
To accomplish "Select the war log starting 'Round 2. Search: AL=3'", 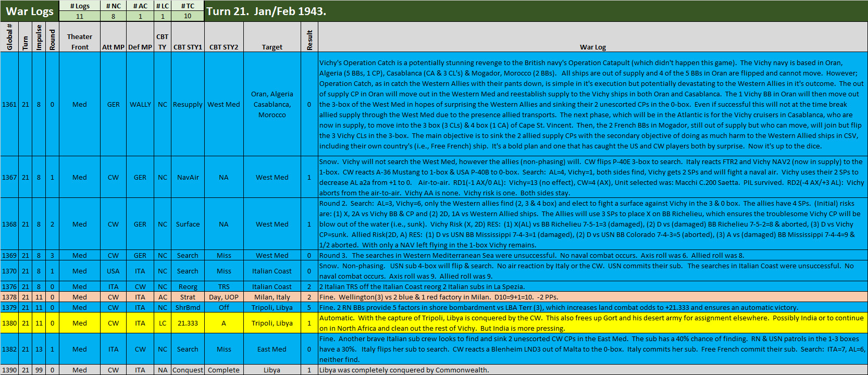I will coord(593,224).
